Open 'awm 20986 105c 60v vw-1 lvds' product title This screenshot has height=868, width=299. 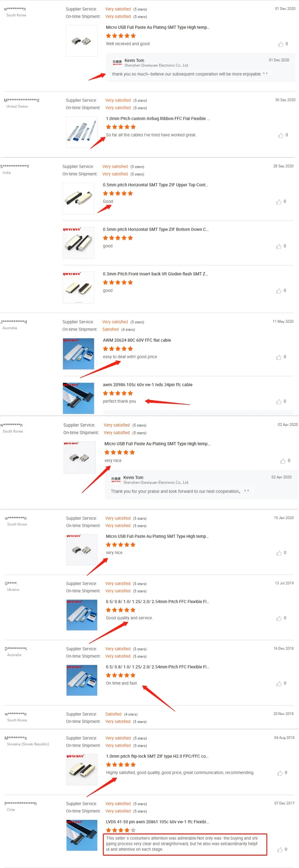pos(147,385)
